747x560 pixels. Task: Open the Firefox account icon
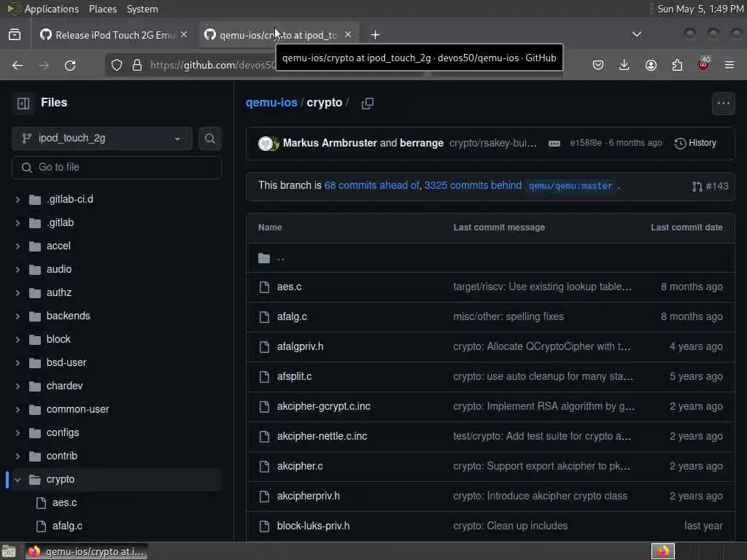pyautogui.click(x=651, y=65)
